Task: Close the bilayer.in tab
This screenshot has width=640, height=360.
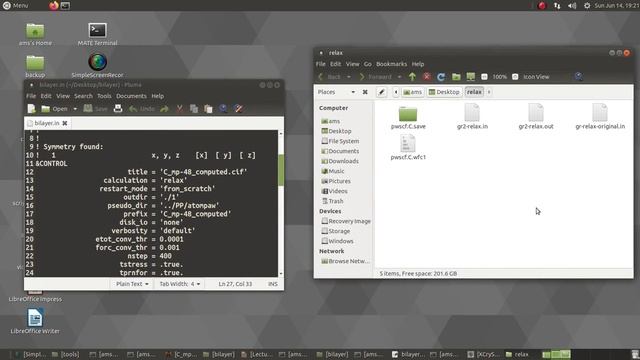Action: point(64,123)
